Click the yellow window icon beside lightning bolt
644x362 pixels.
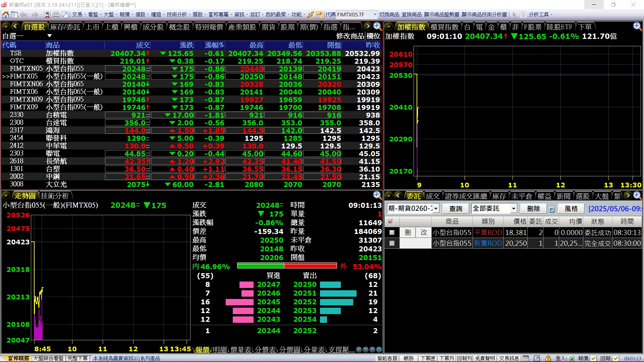point(319,15)
